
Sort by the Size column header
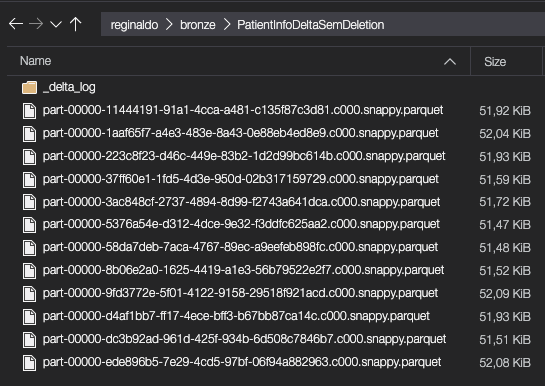coord(495,62)
